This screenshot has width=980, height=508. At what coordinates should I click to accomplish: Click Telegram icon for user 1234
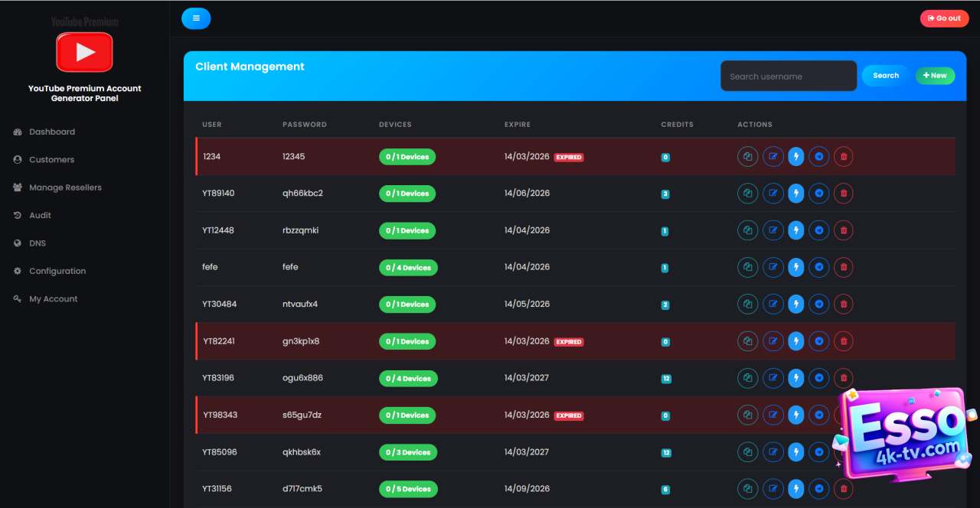coord(819,157)
